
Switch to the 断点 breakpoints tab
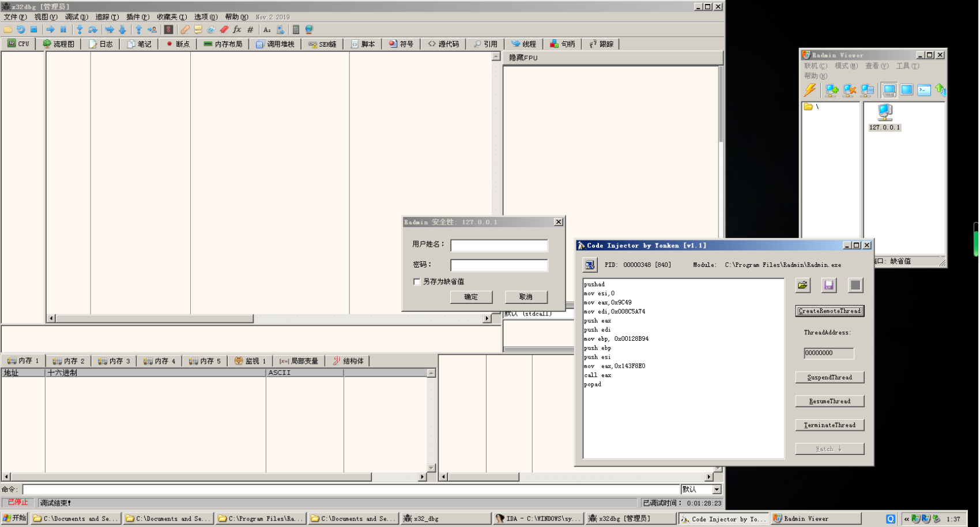(x=178, y=44)
